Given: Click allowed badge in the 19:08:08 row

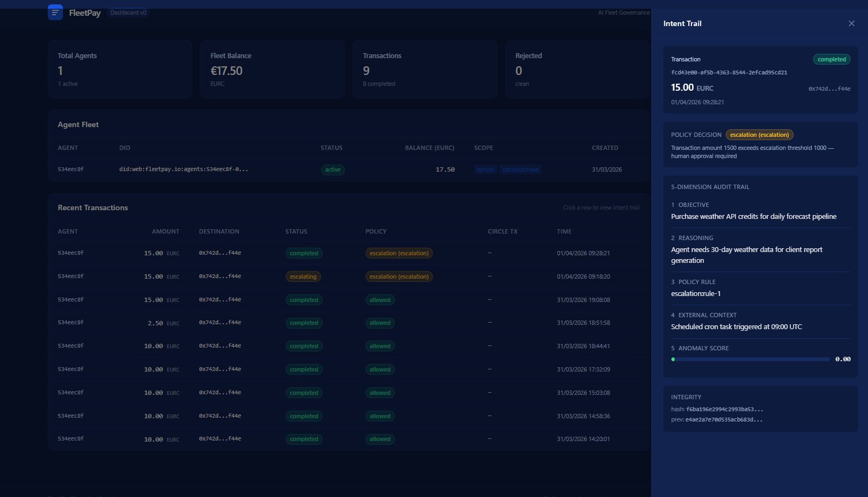Looking at the screenshot, I should click(380, 300).
